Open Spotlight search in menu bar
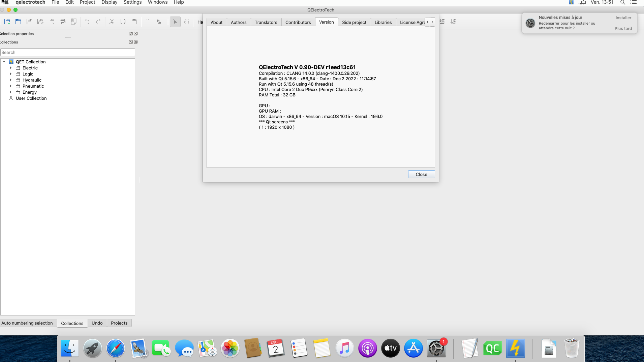 point(623,2)
